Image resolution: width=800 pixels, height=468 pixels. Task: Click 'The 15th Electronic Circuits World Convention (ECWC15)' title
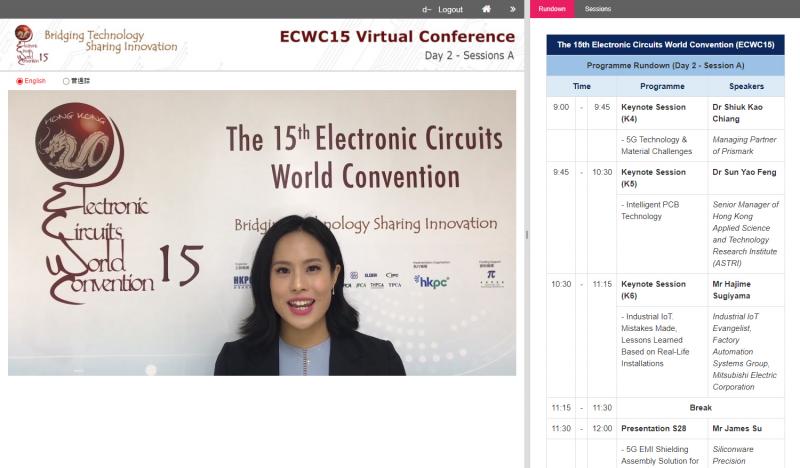click(665, 45)
